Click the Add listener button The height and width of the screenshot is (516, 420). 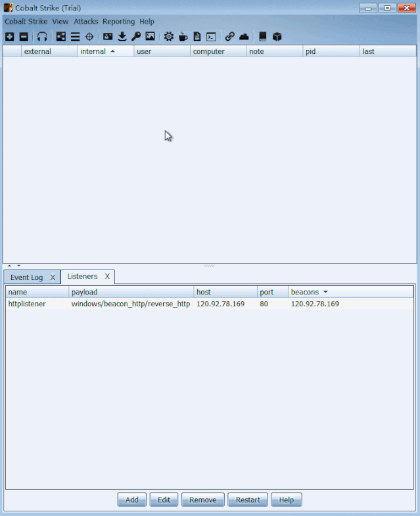coord(131,500)
